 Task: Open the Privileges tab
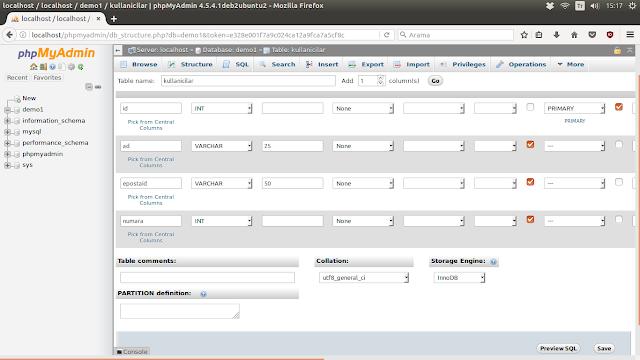click(463, 64)
